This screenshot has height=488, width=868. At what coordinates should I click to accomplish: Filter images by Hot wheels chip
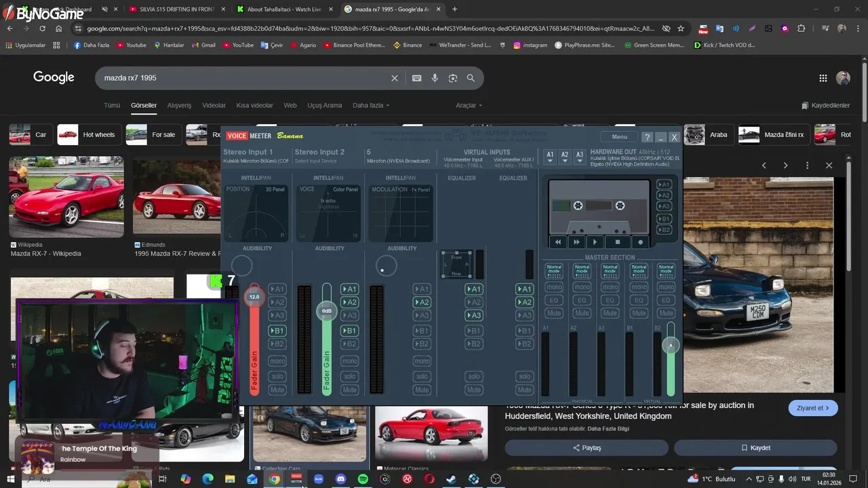point(90,135)
